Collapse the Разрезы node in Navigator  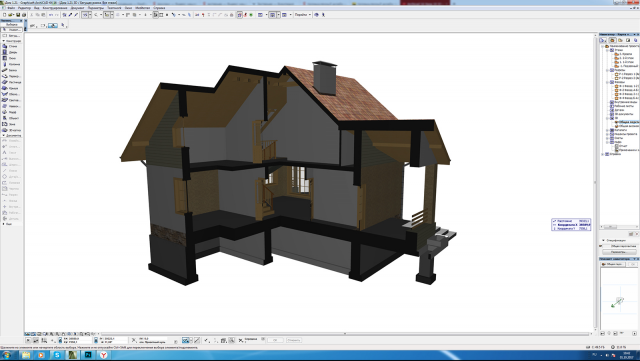(x=607, y=70)
